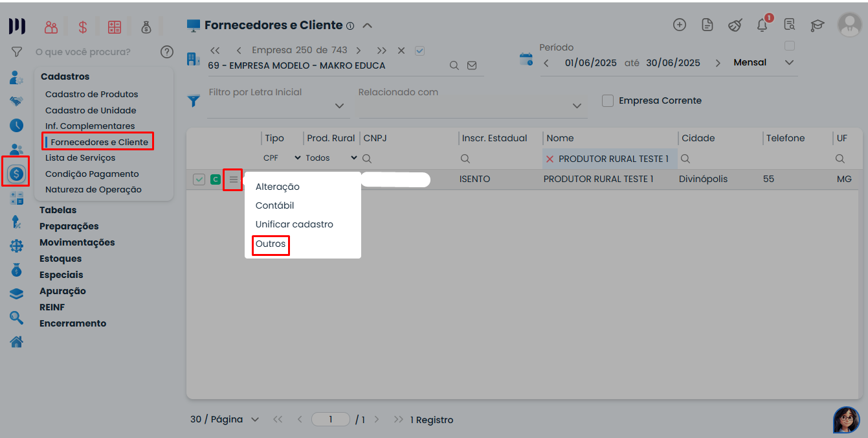The height and width of the screenshot is (438, 868).
Task: Expand the Tabelas menu section
Action: (58, 210)
